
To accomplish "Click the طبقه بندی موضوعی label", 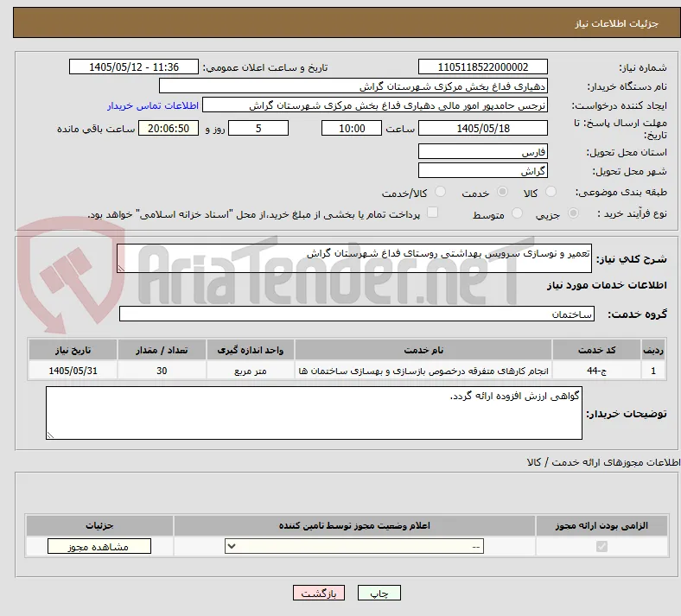I will pos(621,192).
